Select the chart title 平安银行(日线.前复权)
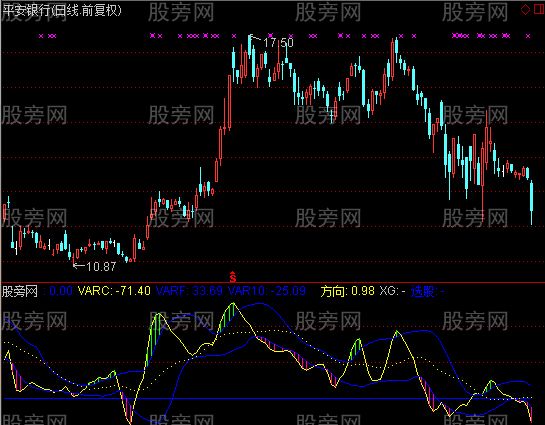This screenshot has height=425, width=545. 62,11
